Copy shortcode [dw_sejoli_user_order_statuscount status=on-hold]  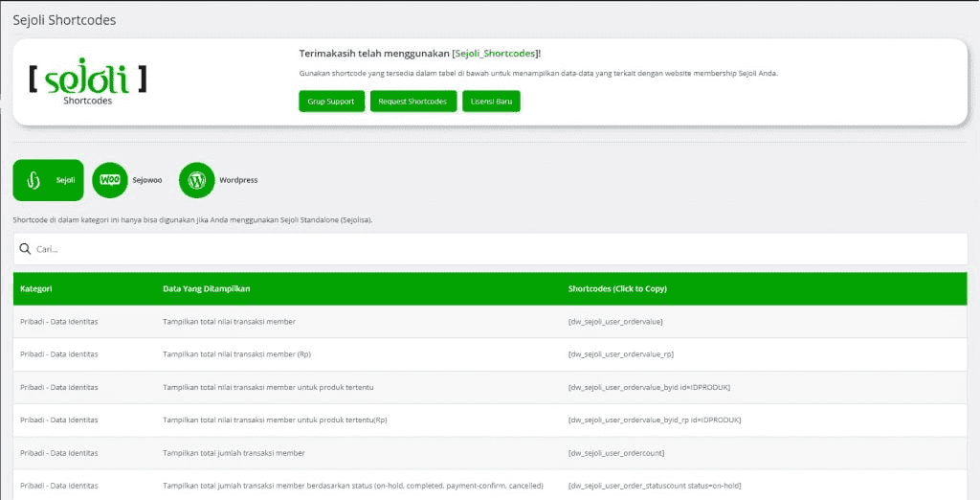655,486
